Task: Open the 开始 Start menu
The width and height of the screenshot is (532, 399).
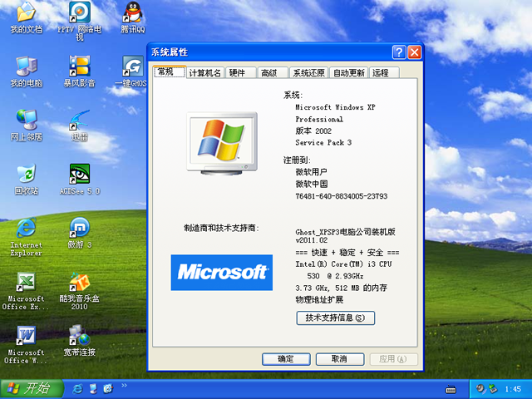Action: [x=32, y=388]
